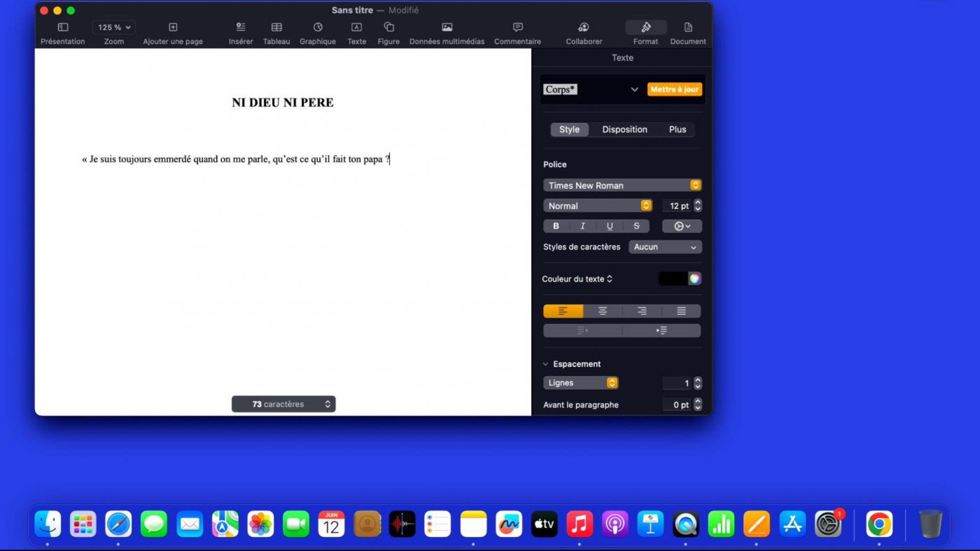Screen dimensions: 980x551
Task: Switch to the Disposition tab
Action: [624, 130]
